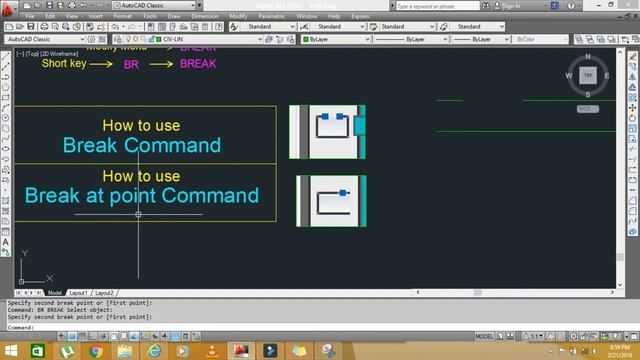Click the Explode modify tool
Screen dimensions: 640x360
pos(632,231)
